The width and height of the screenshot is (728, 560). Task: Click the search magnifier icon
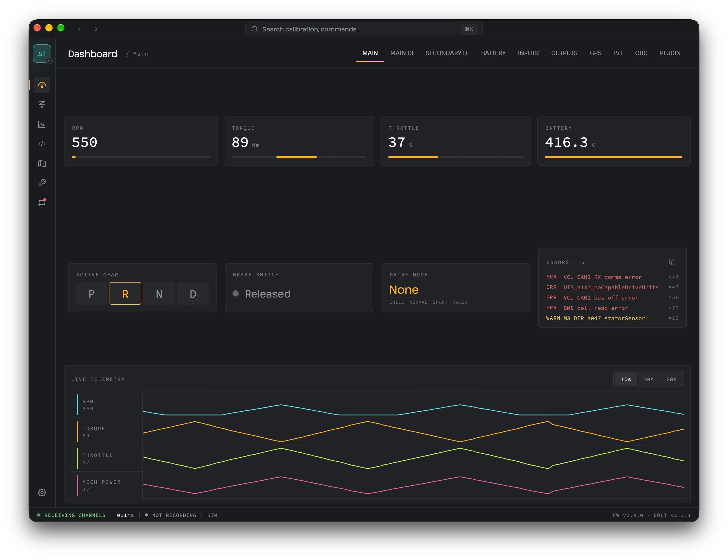point(255,29)
